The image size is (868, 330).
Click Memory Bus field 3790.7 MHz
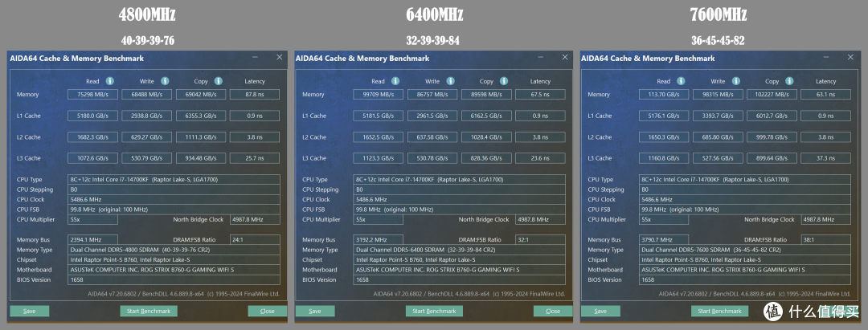664,240
